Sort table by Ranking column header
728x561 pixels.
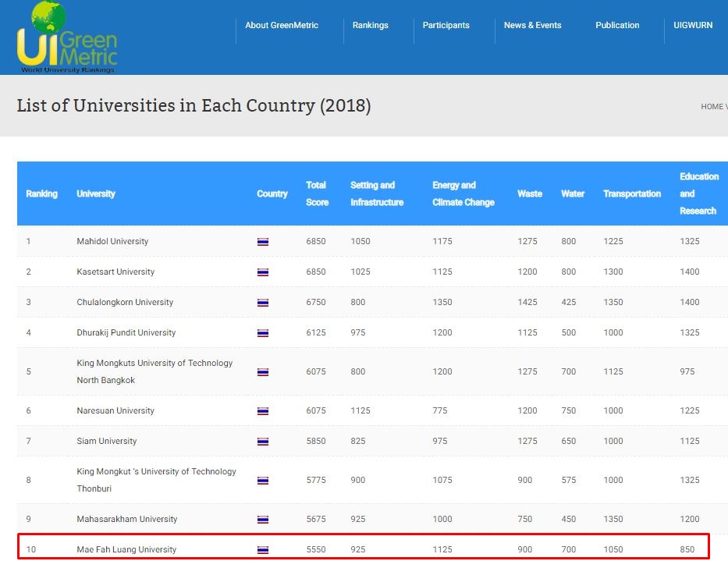tap(41, 194)
